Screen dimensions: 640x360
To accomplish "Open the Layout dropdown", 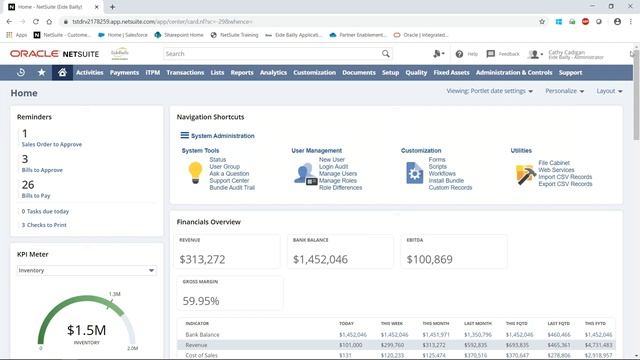I will coord(609,91).
